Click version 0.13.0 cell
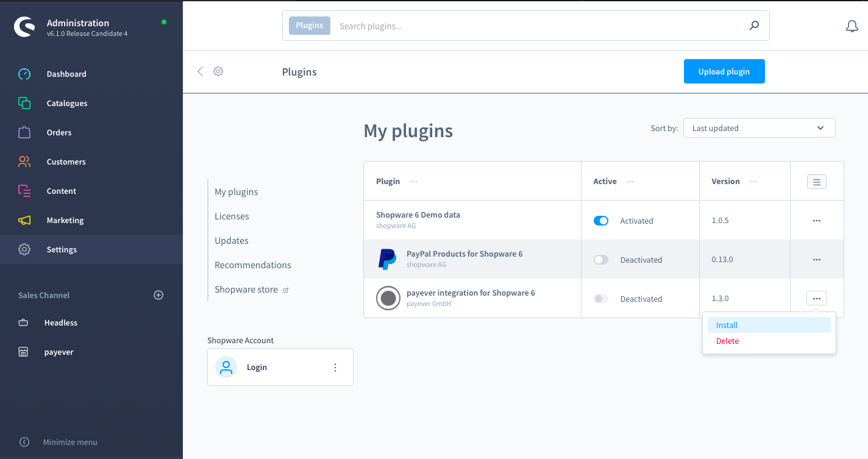Viewport: 868px width, 459px height. pos(722,260)
